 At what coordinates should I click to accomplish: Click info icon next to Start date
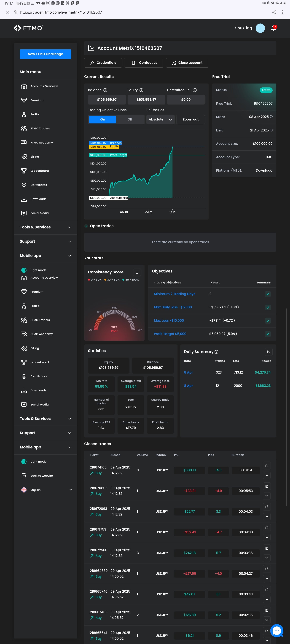pos(271,117)
